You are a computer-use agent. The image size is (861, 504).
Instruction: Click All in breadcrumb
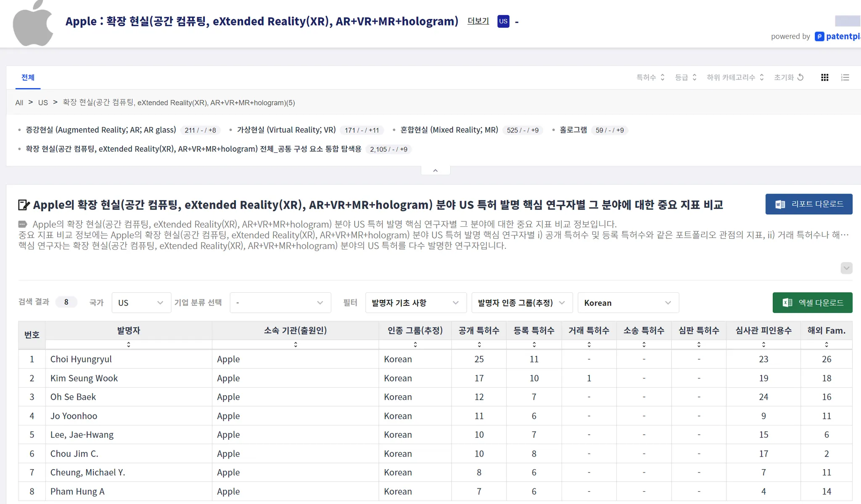click(x=19, y=103)
